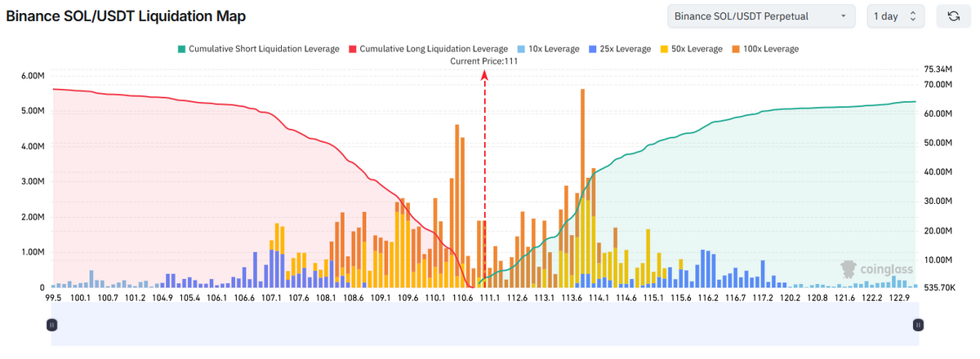The width and height of the screenshot is (980, 359).
Task: Click the 99.5 x-axis label
Action: point(54,298)
